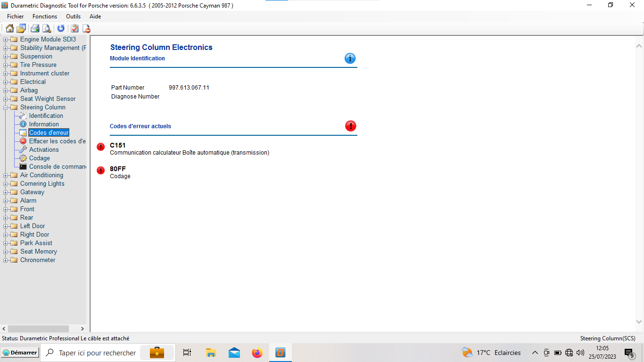Click fault code C151 text
Viewport: 644px width, 362px height.
[118, 145]
